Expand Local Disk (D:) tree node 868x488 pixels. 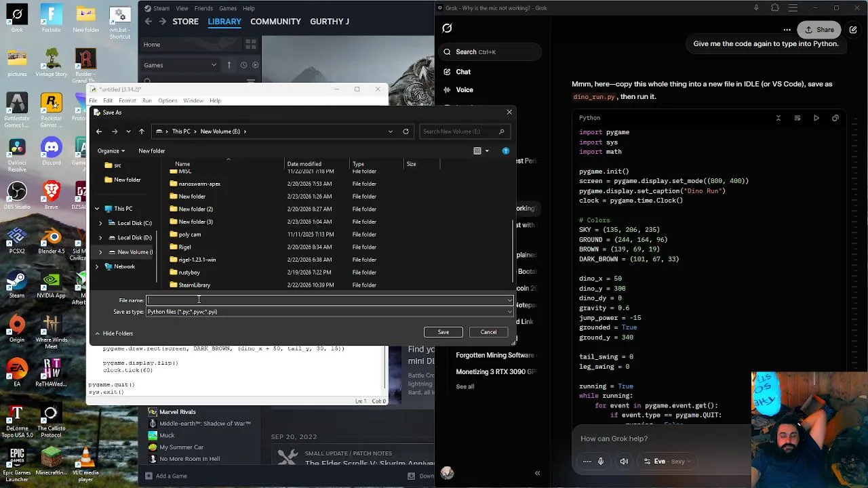point(100,238)
